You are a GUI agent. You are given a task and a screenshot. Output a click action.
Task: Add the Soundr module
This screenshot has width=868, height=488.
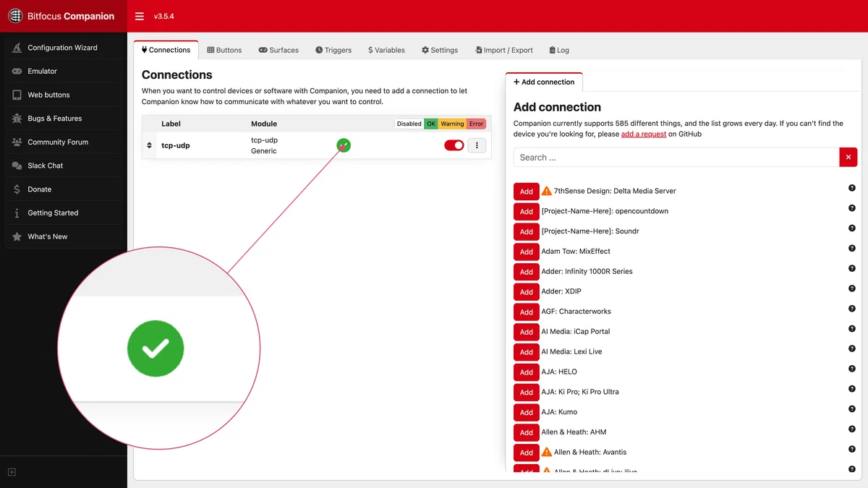526,231
